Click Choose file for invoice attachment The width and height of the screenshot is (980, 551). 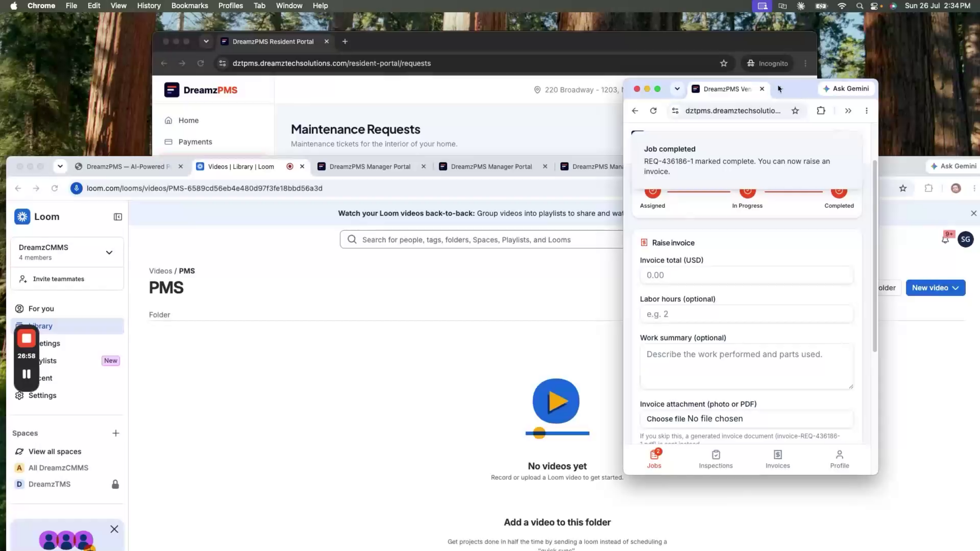pos(666,419)
